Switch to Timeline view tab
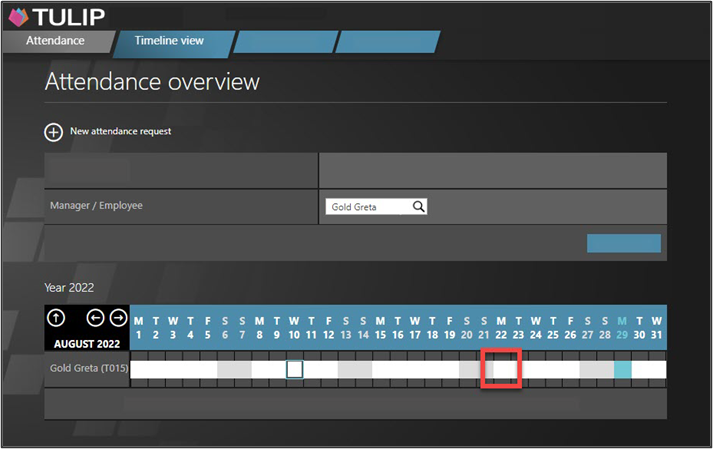This screenshot has height=449, width=713. (x=171, y=41)
